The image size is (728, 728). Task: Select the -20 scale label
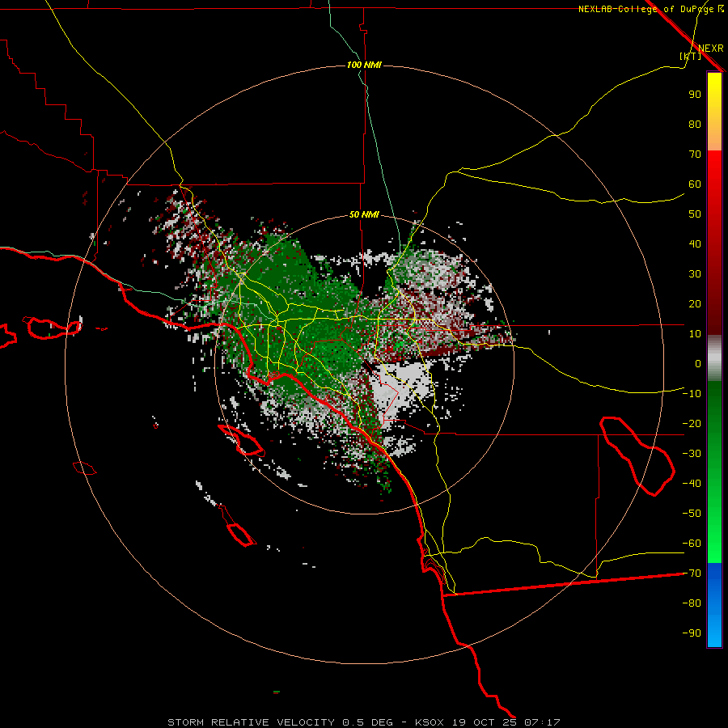(x=692, y=423)
